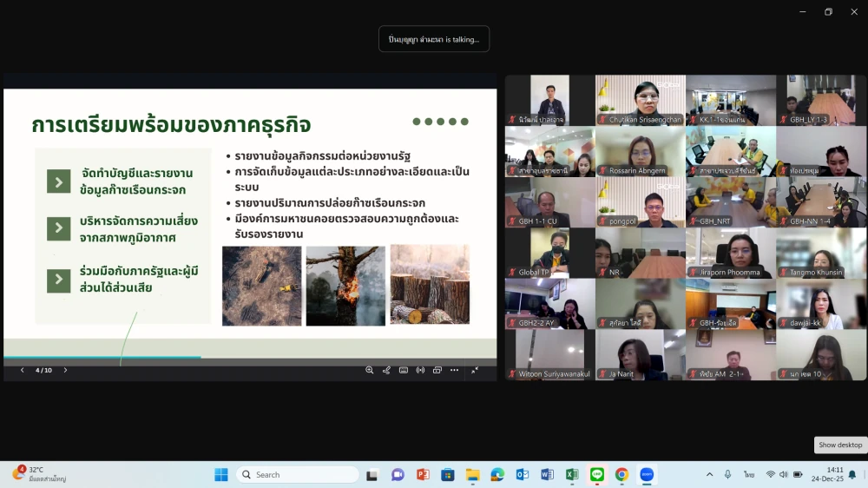Advance to next slide arrow
Image resolution: width=868 pixels, height=488 pixels.
65,370
